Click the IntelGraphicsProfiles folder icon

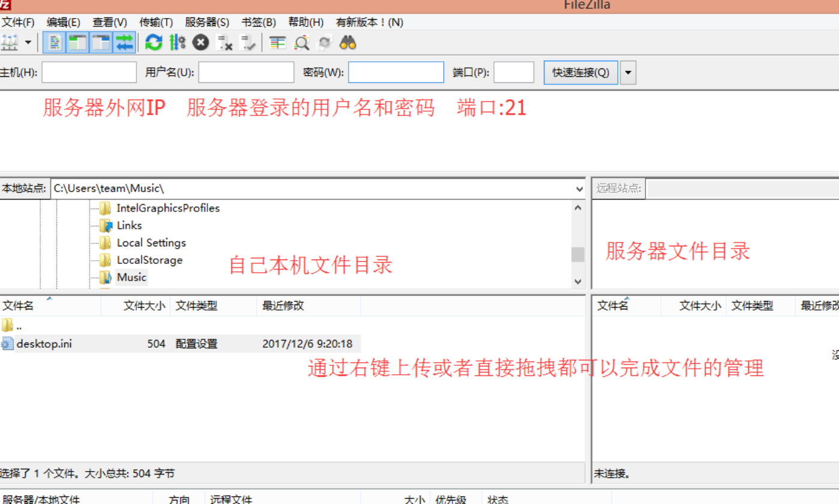pyautogui.click(x=106, y=208)
